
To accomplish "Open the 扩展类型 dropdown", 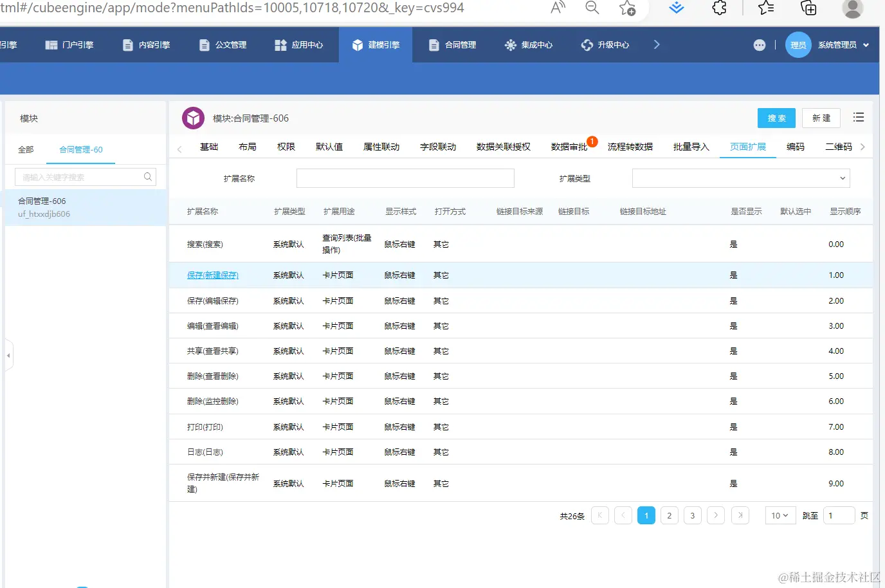I will pos(741,178).
